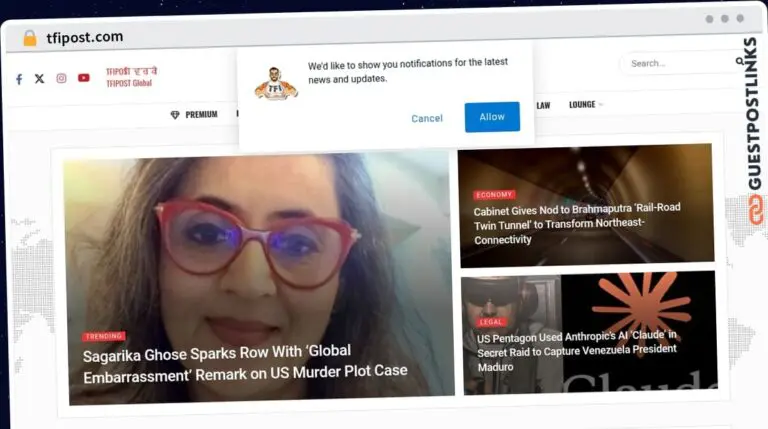Open the Brahmaputra Rail-Road Tunnel article
This screenshot has width=768, height=429.
point(577,223)
